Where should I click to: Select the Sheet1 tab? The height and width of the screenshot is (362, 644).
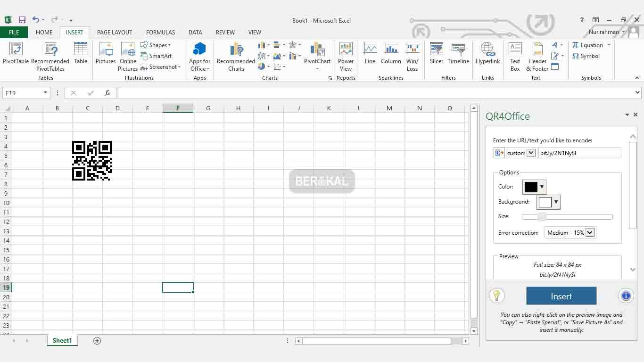pos(62,340)
